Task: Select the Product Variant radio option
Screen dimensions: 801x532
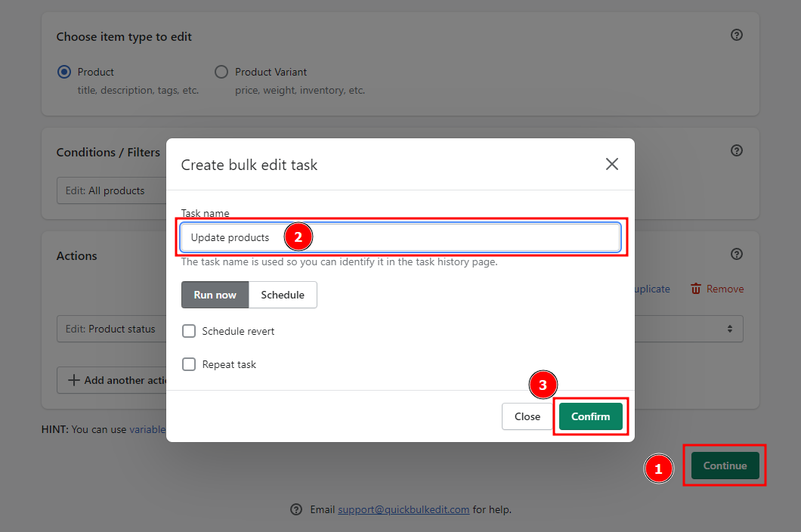Action: pos(221,72)
